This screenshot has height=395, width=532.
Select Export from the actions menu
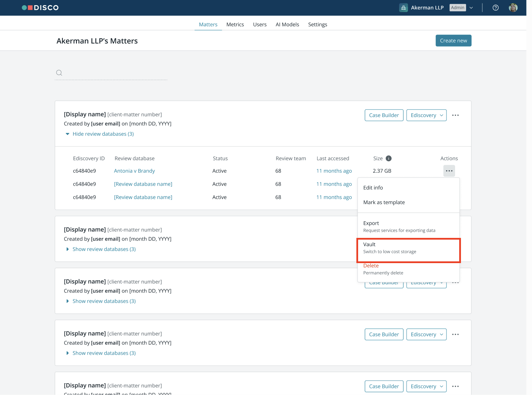[408, 227]
